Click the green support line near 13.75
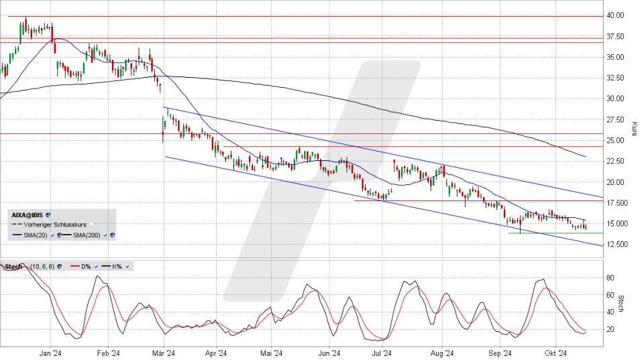Screen dimensions: 644x362 click(x=555, y=233)
